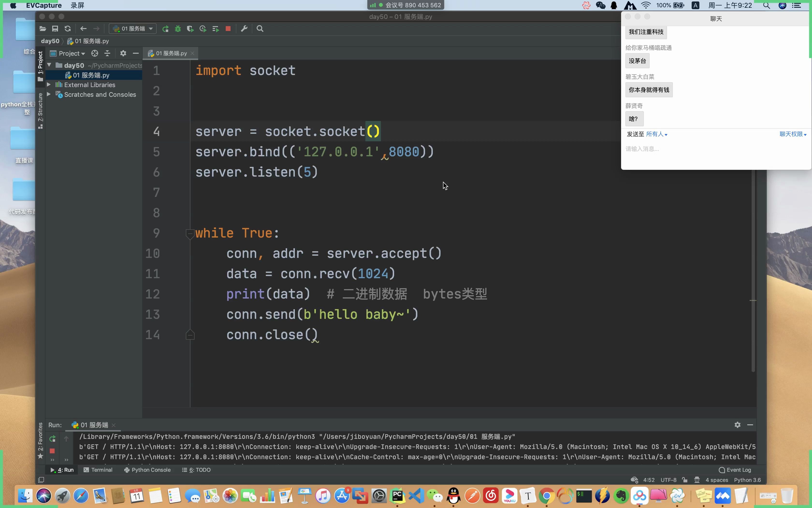Open the '01 服务端' run configuration dropdown
The height and width of the screenshot is (508, 812).
(x=132, y=29)
